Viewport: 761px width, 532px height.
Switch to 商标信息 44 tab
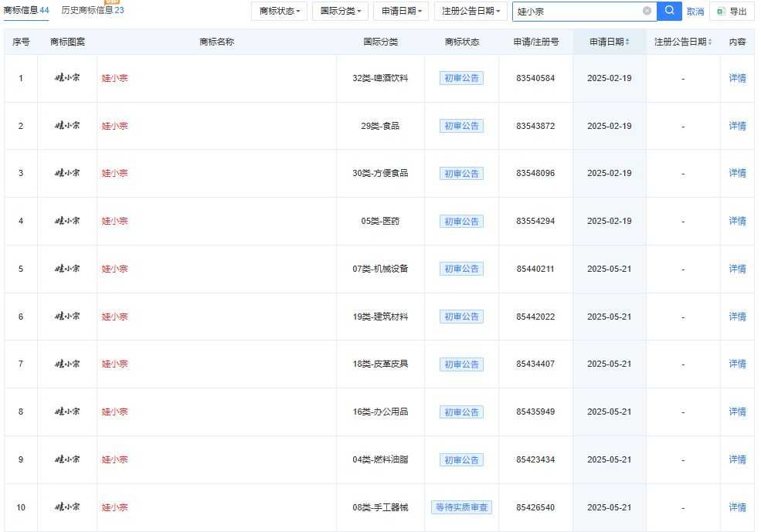[x=26, y=10]
